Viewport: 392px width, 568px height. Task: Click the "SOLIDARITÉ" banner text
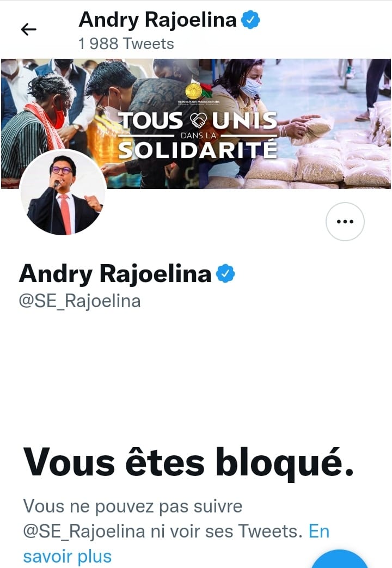click(198, 150)
